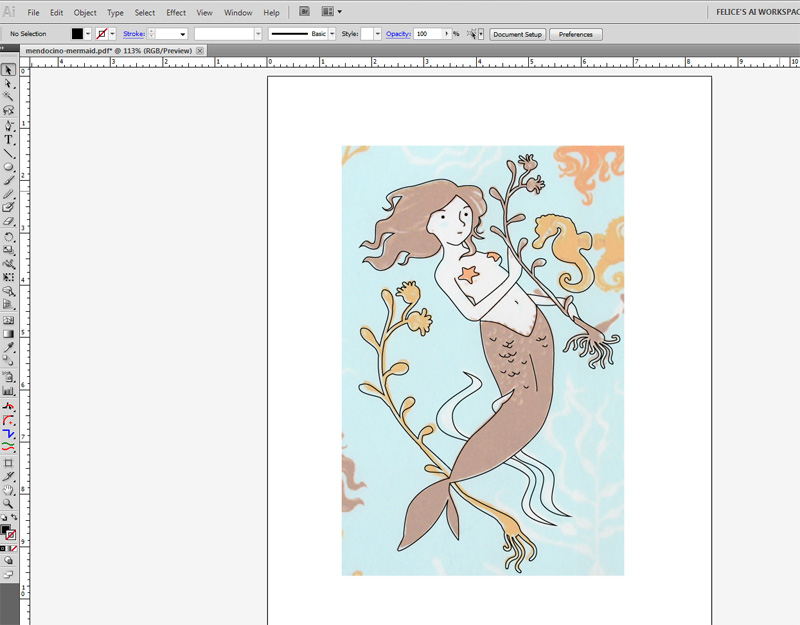The image size is (800, 625).
Task: Select the Direct Selection tool
Action: click(9, 84)
